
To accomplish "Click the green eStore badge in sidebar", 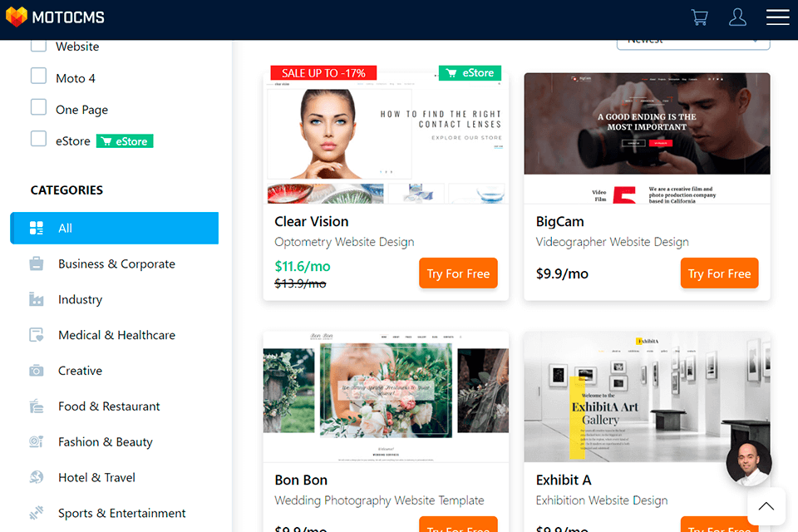I will point(125,141).
